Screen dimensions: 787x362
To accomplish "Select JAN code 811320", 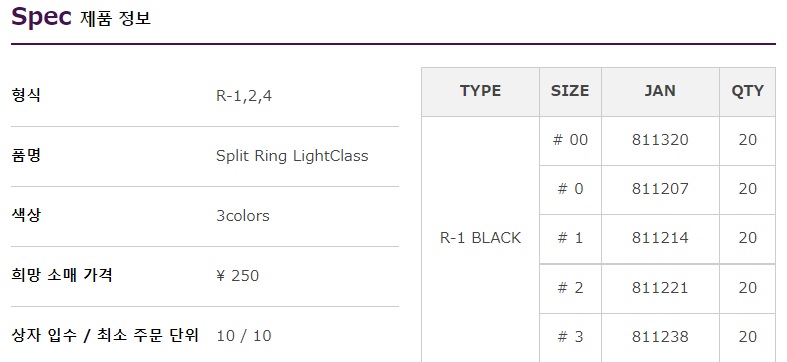I will click(660, 140).
